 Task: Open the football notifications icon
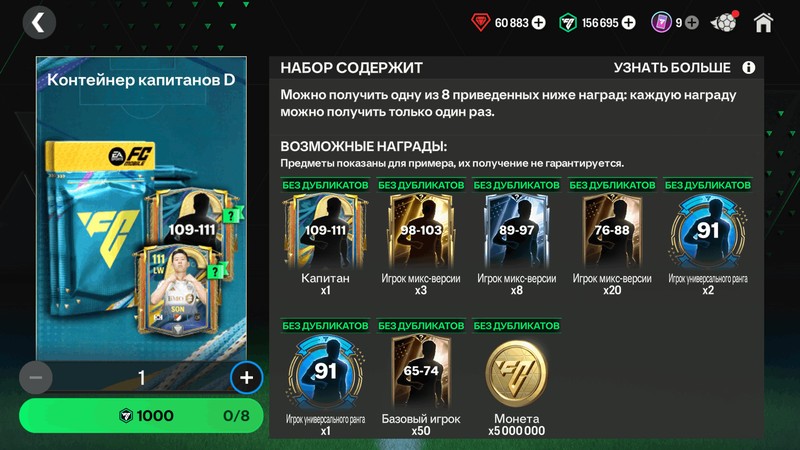point(724,22)
